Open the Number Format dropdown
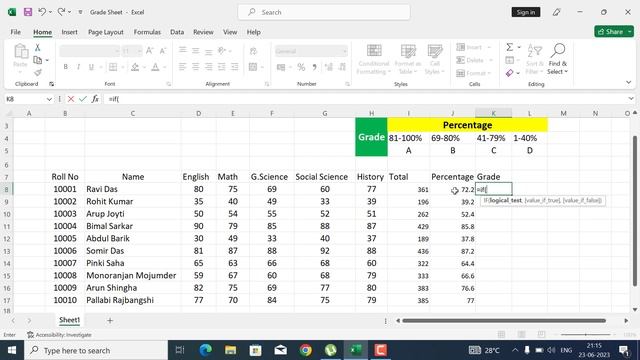640x360 pixels. point(344,51)
